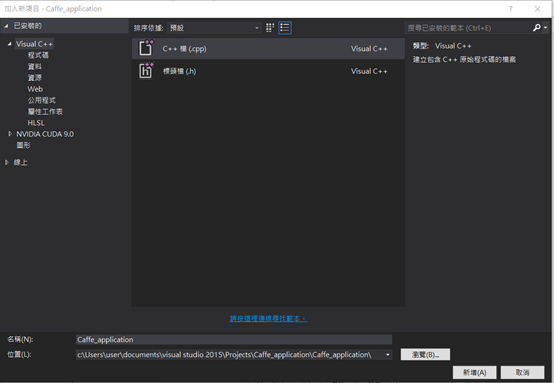554x383 pixels.
Task: Select Visual C++ in the tree
Action: coord(34,44)
